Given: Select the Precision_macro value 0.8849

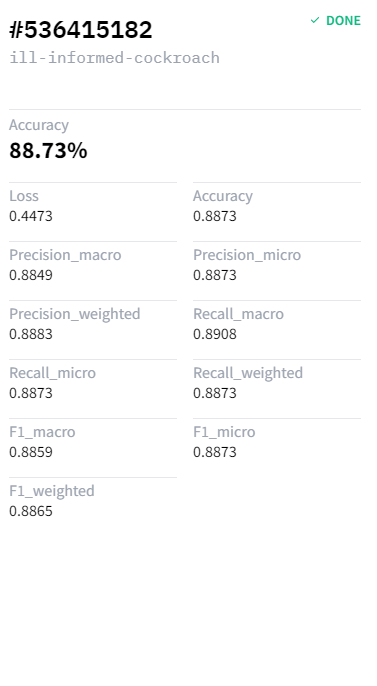Looking at the screenshot, I should pos(31,275).
